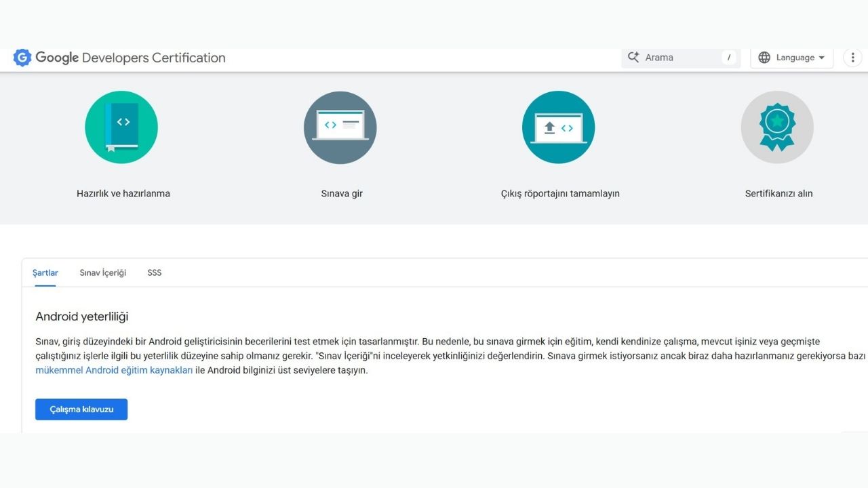
Task: Click inside the Arama search field
Action: point(671,57)
